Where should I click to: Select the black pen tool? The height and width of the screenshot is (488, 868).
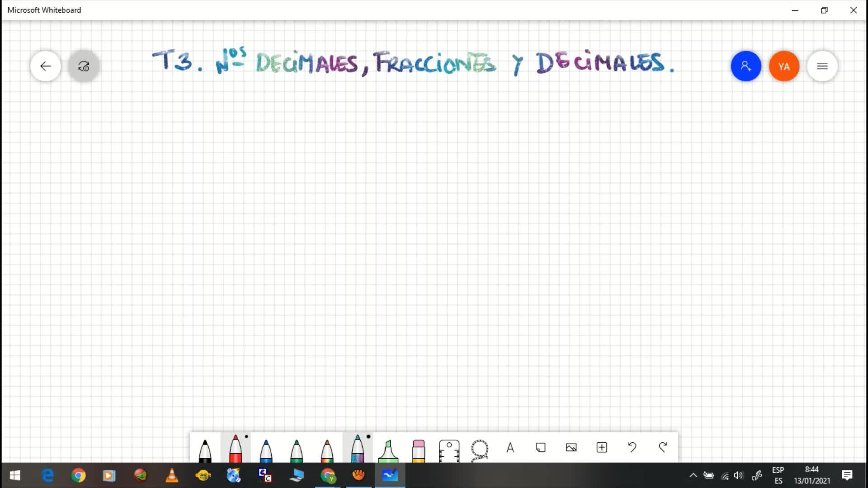205,450
